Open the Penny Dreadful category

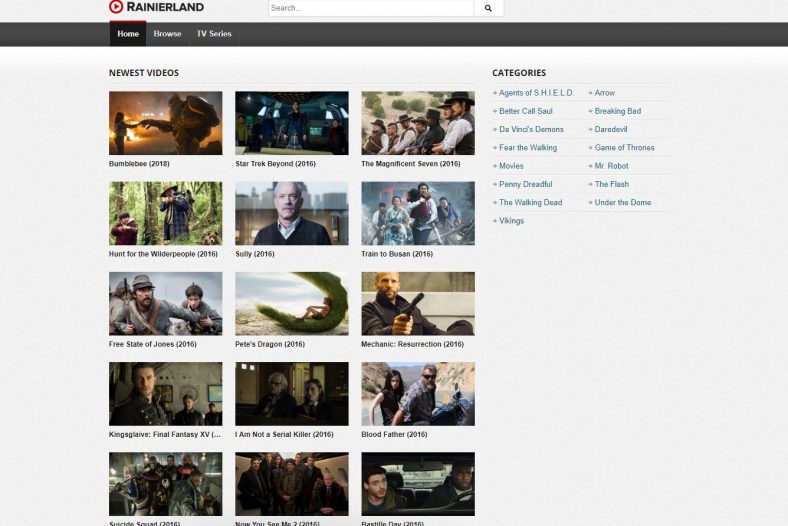[526, 184]
